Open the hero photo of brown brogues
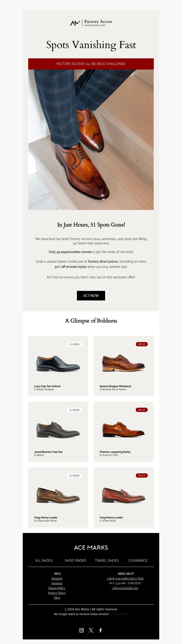Image resolution: width=182 pixels, height=644 pixels. point(91,140)
